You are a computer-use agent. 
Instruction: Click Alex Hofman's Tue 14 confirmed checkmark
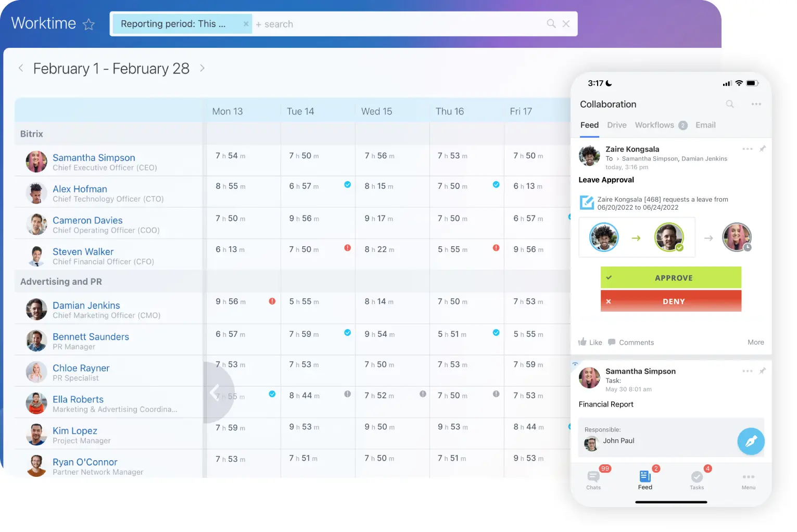click(347, 185)
